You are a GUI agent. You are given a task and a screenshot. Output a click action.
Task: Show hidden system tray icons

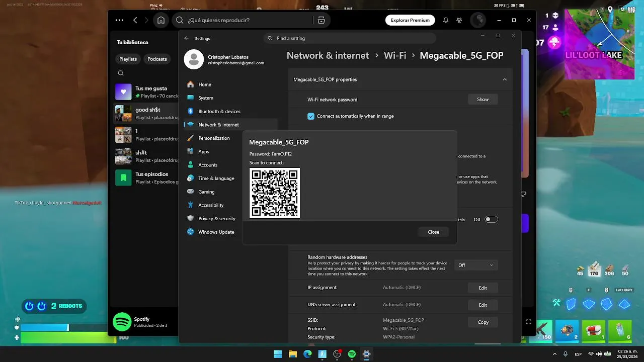tap(555, 354)
